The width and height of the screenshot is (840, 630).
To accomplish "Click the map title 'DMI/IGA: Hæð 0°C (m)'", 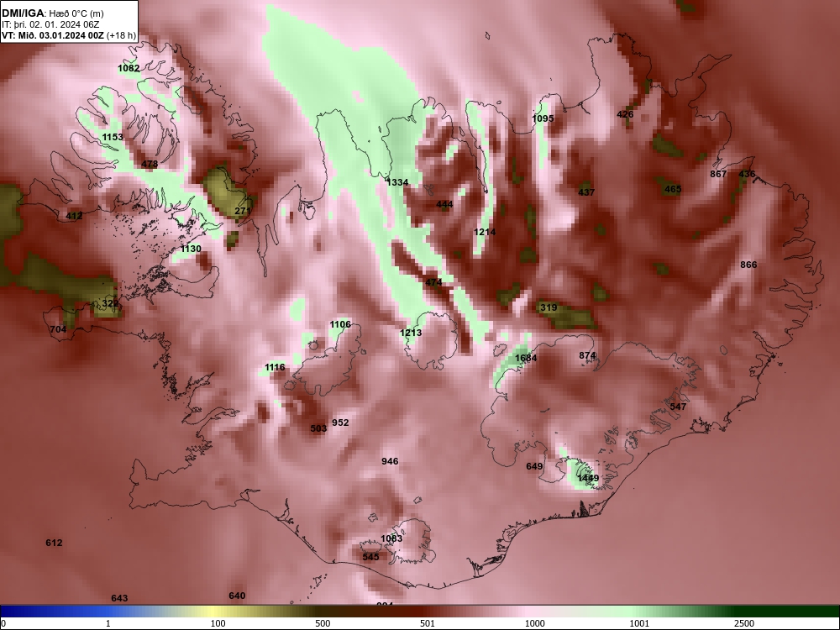I will 52,13.
